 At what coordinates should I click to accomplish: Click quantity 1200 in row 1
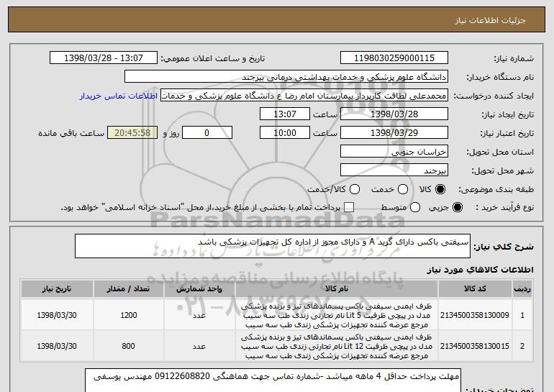pos(129,315)
